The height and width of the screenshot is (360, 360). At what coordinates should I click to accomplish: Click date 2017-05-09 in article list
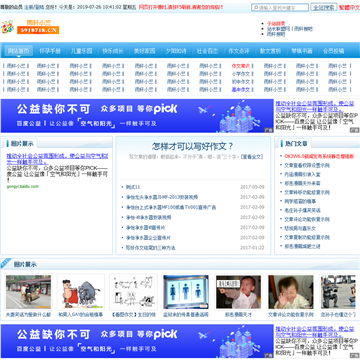(252, 187)
